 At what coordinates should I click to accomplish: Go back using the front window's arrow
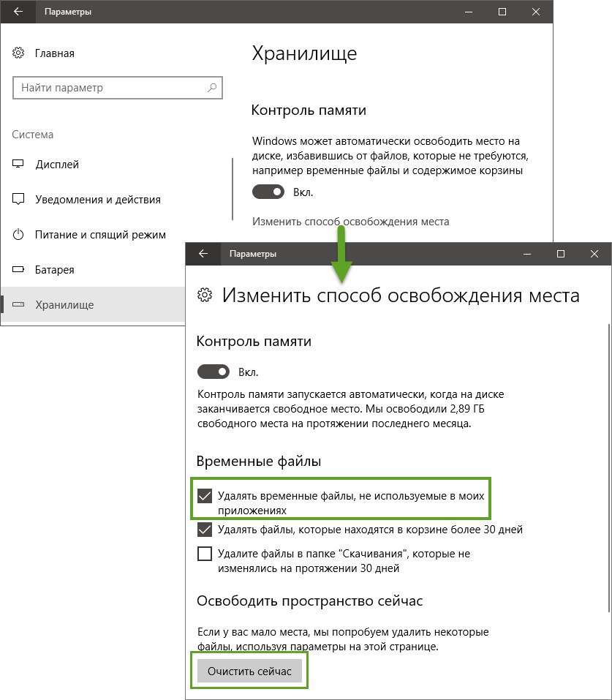pyautogui.click(x=203, y=254)
